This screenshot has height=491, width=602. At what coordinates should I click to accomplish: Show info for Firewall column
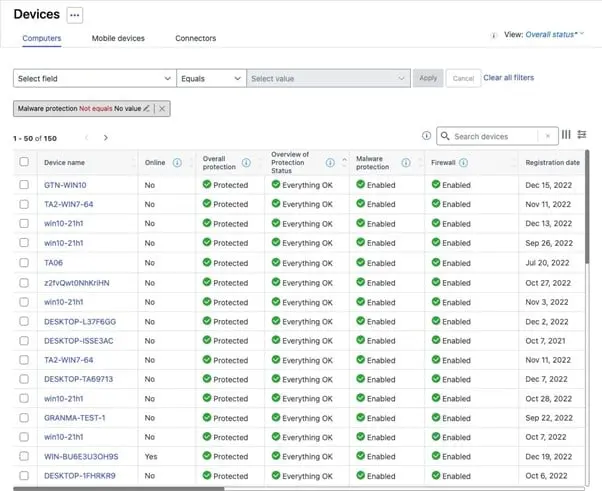point(463,163)
